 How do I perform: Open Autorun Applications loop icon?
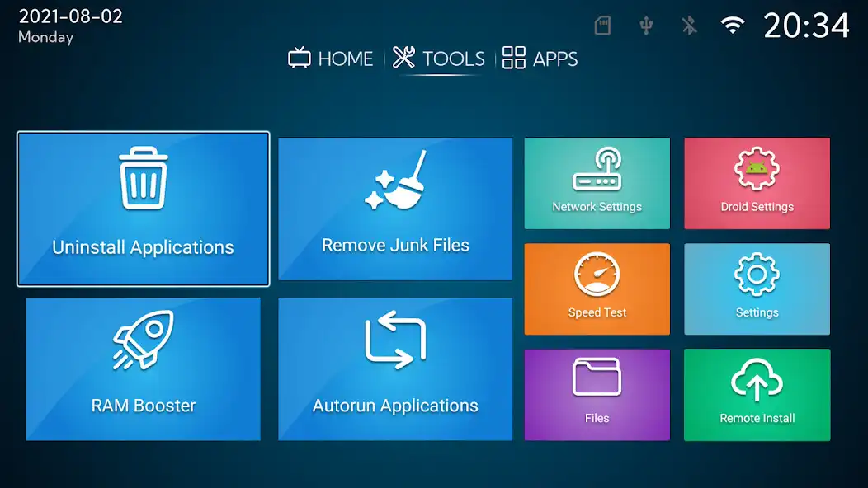tap(394, 338)
